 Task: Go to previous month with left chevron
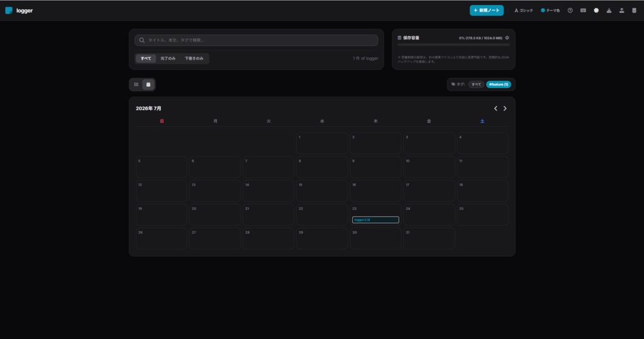point(496,108)
